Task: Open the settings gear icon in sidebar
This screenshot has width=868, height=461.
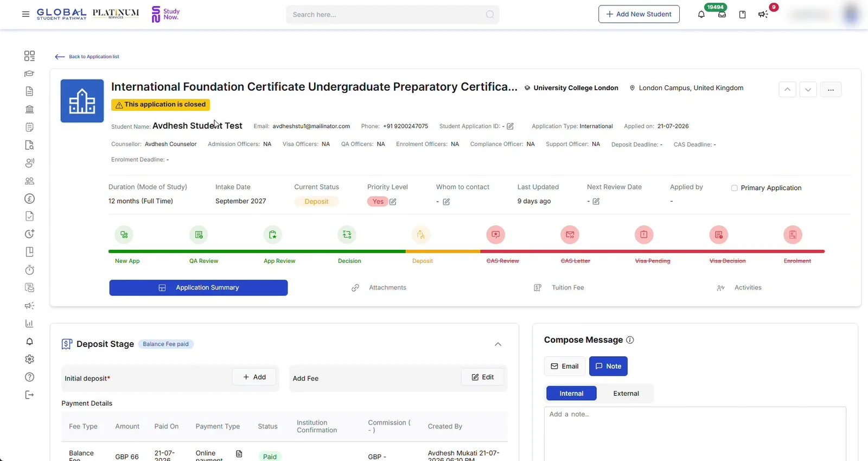Action: point(29,359)
